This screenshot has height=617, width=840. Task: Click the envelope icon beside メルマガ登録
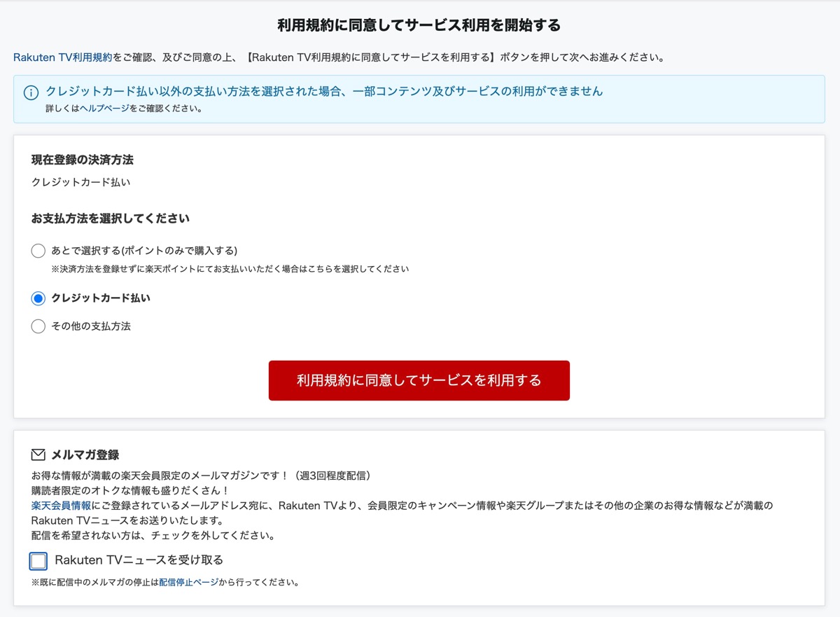click(38, 455)
